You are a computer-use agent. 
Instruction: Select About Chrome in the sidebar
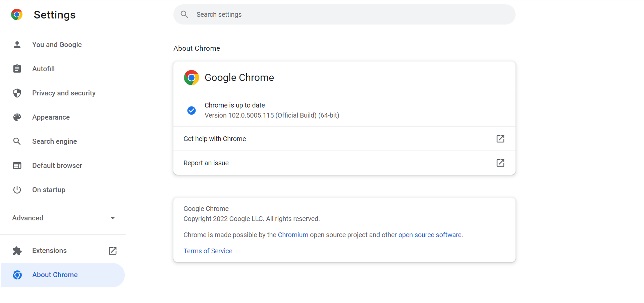(x=63, y=275)
